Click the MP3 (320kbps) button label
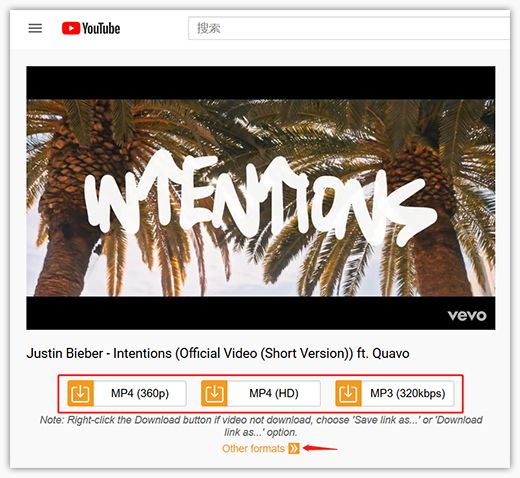This screenshot has width=520, height=478. coord(408,394)
